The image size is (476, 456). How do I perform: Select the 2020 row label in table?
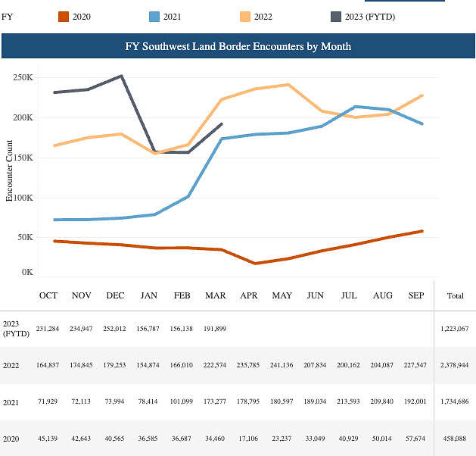(11, 438)
